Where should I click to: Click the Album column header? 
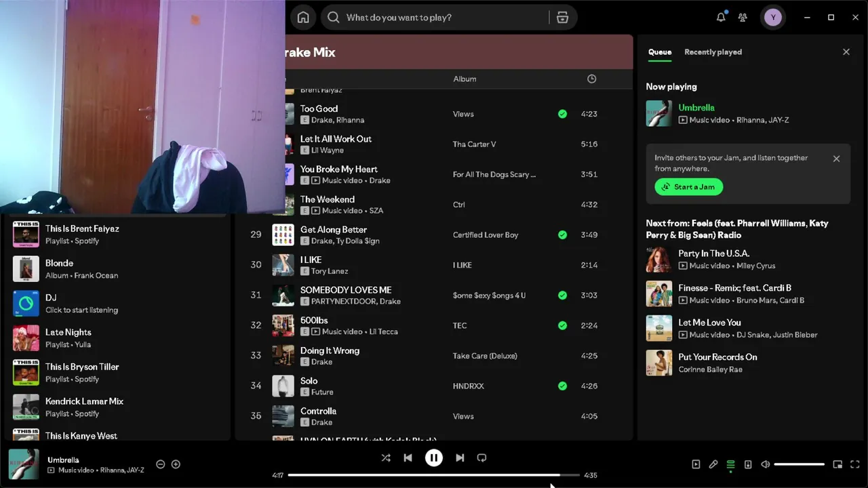(465, 79)
